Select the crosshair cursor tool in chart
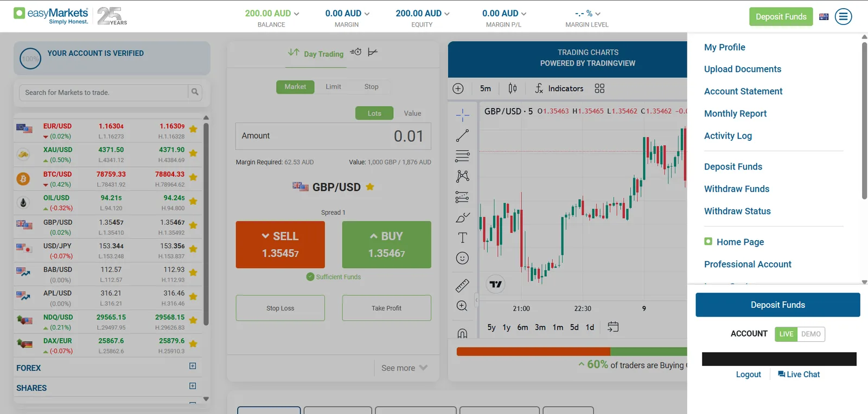The width and height of the screenshot is (868, 414). pyautogui.click(x=462, y=115)
